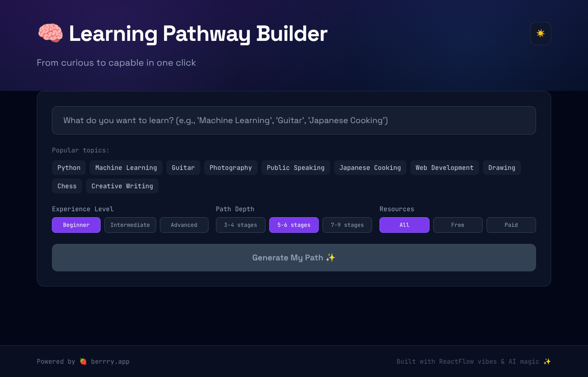
Task: Set experience level to Beginner
Action: pyautogui.click(x=76, y=225)
